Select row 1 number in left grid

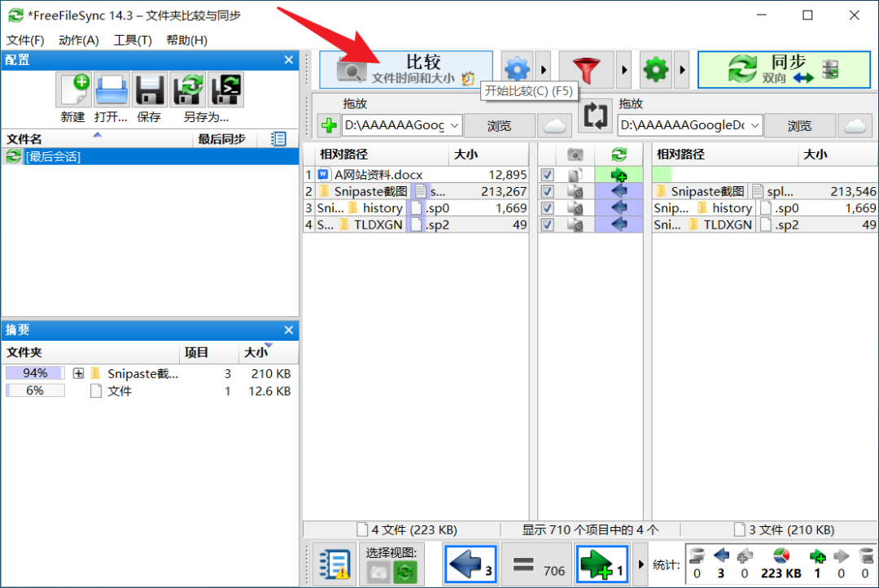[309, 175]
